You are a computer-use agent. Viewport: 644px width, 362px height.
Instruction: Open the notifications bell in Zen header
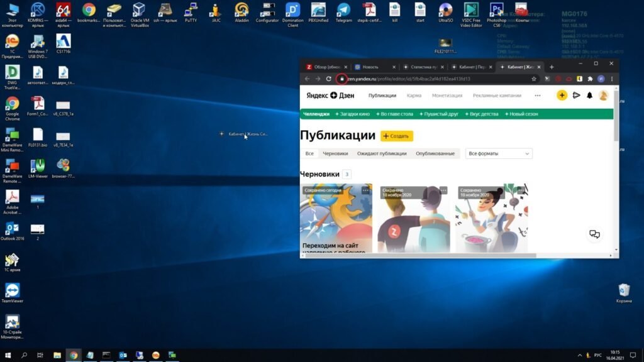589,96
